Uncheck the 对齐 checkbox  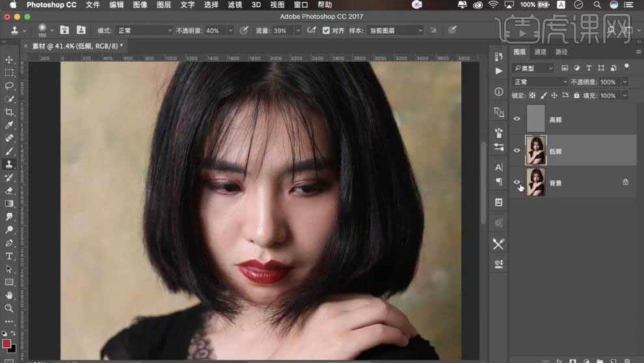(326, 31)
